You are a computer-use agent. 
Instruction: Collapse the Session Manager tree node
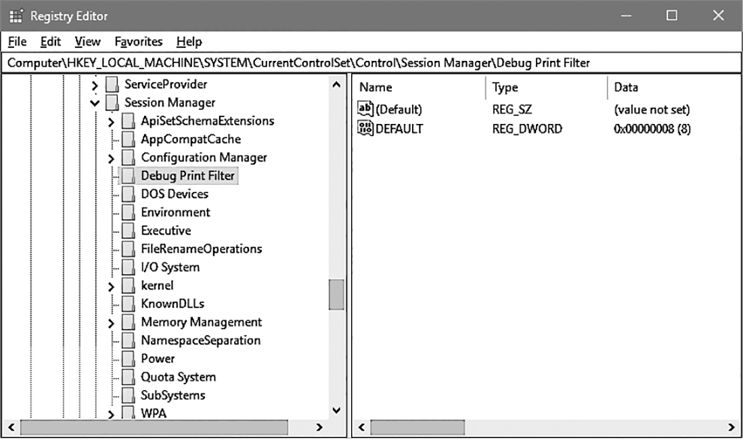click(x=94, y=102)
